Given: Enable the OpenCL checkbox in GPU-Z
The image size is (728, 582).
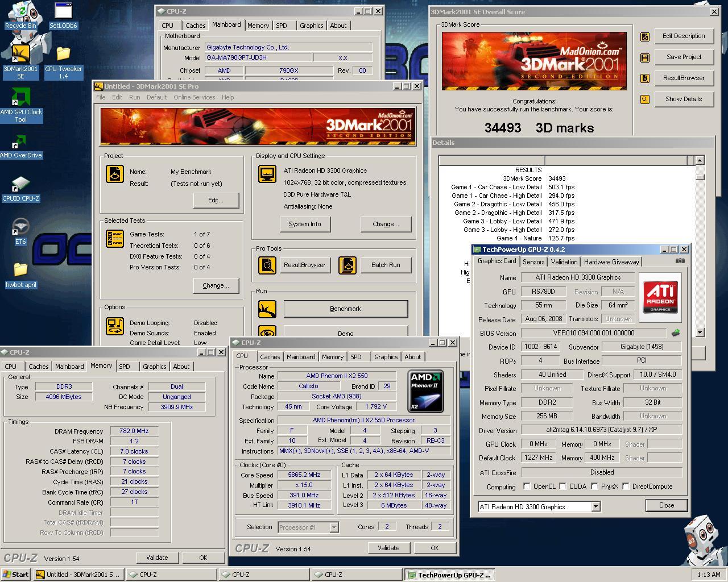Looking at the screenshot, I should tap(527, 487).
